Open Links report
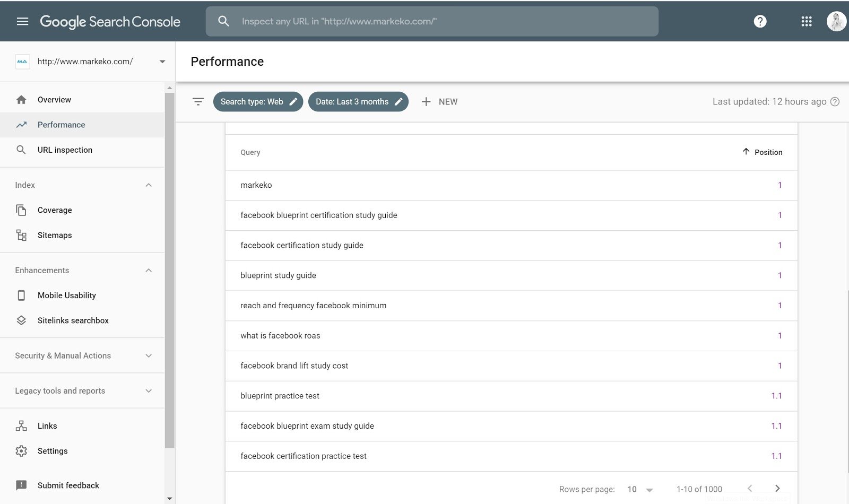The image size is (849, 504). [x=82, y=425]
